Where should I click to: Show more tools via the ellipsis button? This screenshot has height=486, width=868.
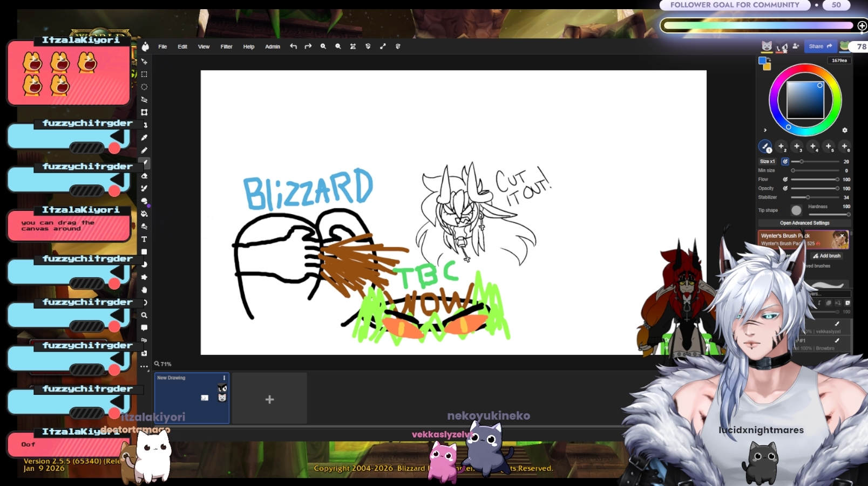(144, 366)
